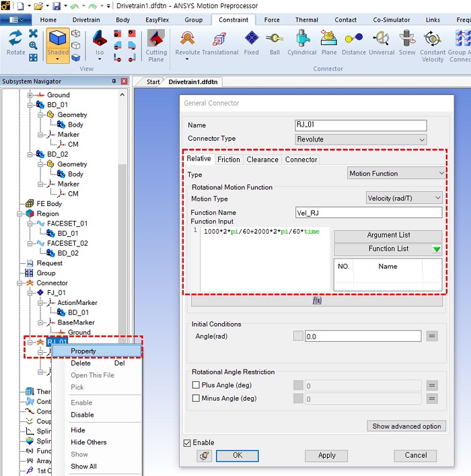Click the New file icon in quick access toolbar
Image resolution: width=471 pixels, height=476 pixels.
20,6
